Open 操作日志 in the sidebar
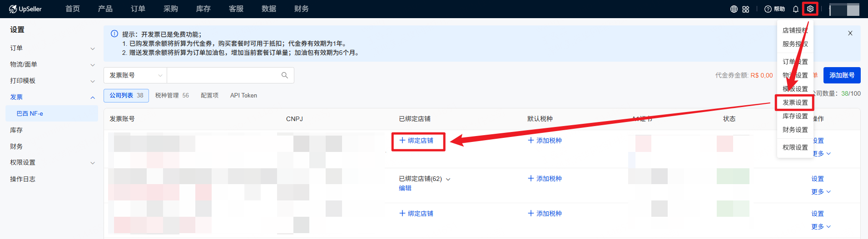 point(23,179)
